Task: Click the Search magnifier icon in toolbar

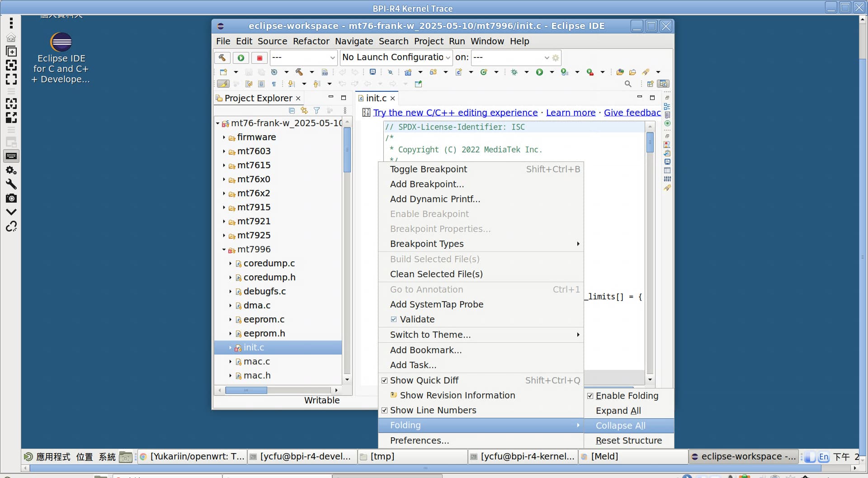Action: point(628,84)
